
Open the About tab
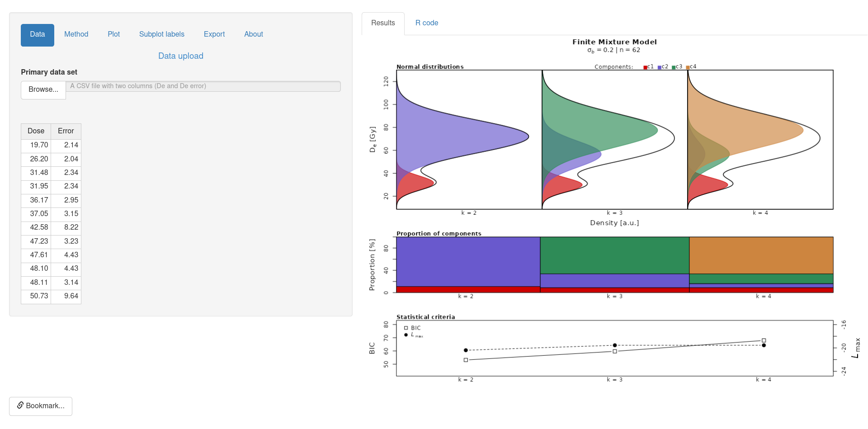coord(253,34)
